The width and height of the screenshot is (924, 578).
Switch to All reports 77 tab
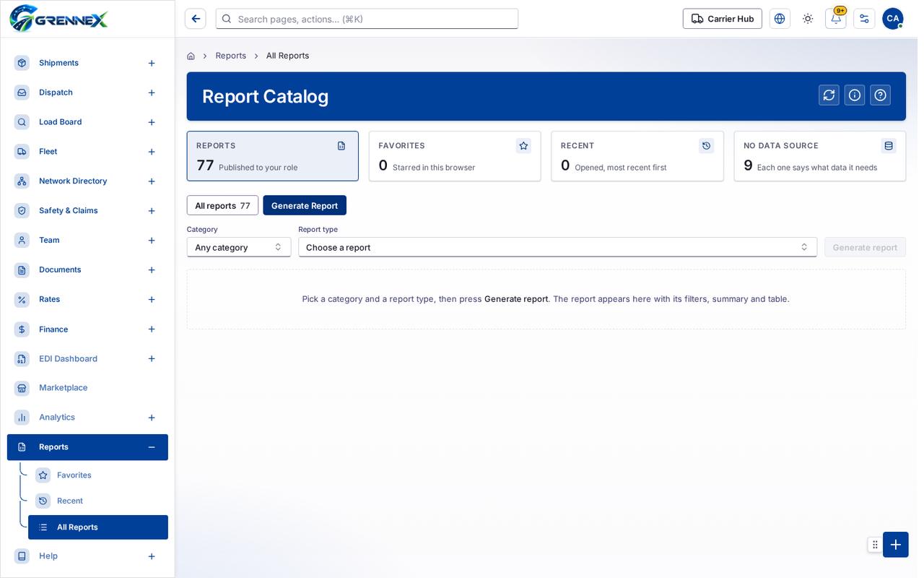(x=222, y=205)
